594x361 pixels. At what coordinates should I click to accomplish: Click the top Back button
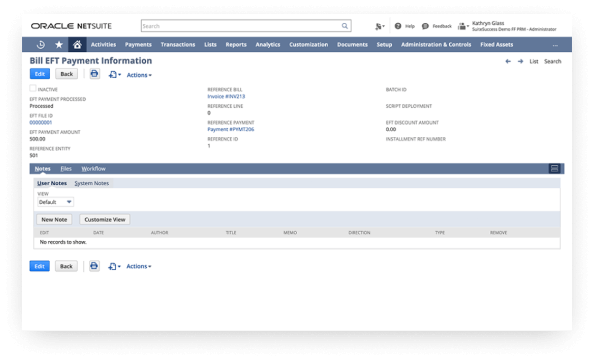pos(67,74)
